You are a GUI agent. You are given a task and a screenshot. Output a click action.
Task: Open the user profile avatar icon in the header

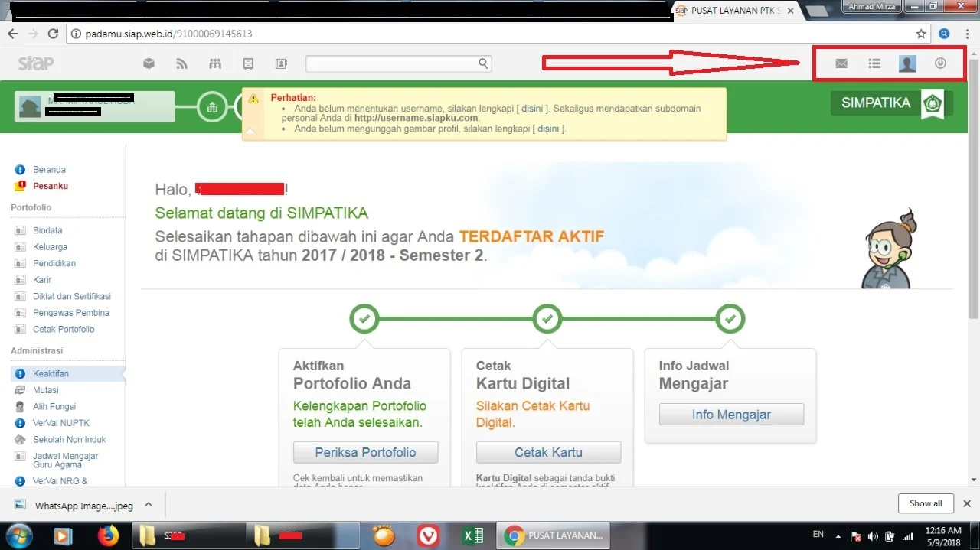907,63
